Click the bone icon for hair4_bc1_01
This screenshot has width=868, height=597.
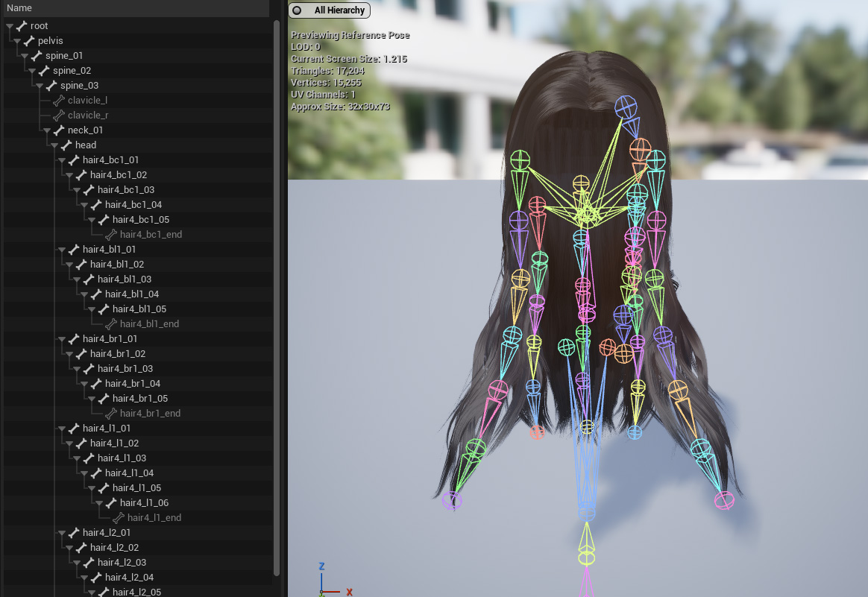[74, 160]
